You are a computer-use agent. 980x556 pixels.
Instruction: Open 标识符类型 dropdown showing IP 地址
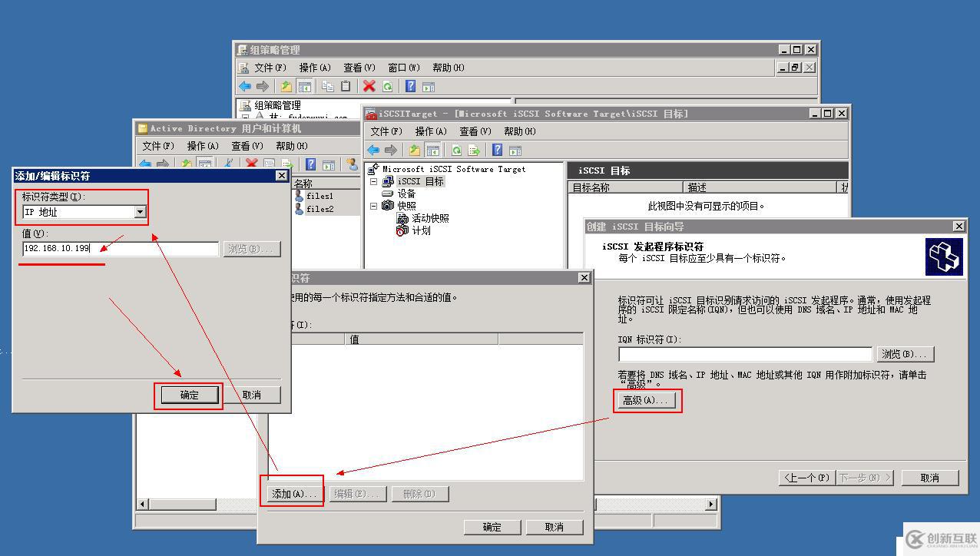tap(140, 212)
